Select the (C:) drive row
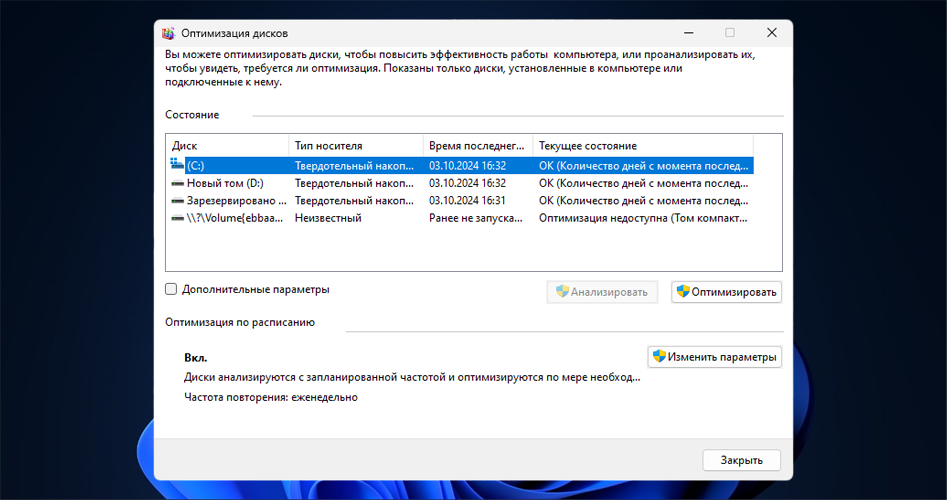This screenshot has height=500, width=947. (460, 165)
